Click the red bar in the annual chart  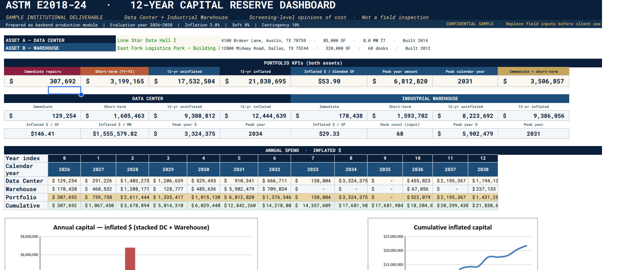pos(130,259)
